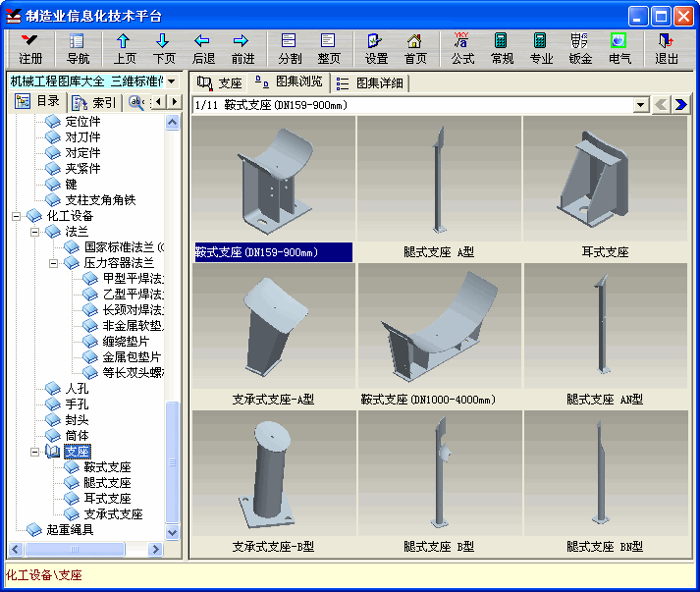700x592 pixels.
Task: Collapse the 化工设备 tree node
Action: [17, 216]
